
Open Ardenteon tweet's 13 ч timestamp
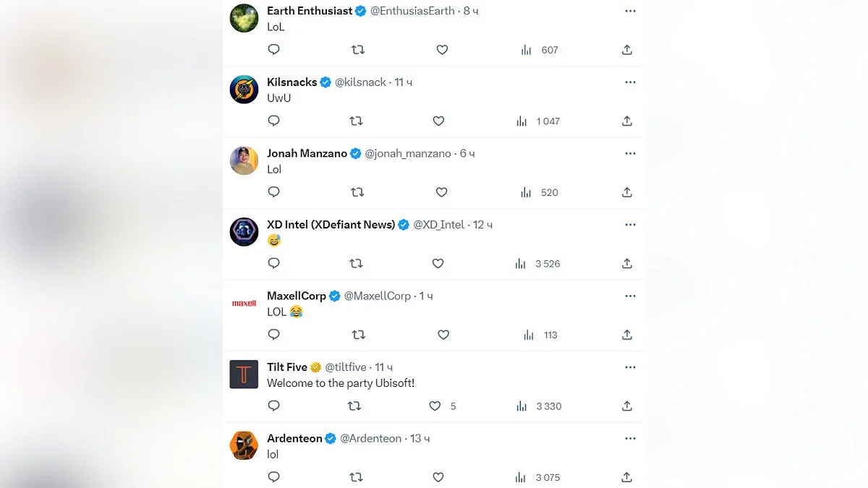click(x=420, y=438)
